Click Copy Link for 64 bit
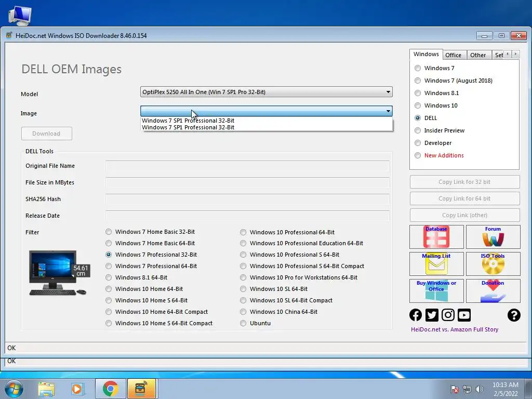Screen dimensions: 532x399 click(x=464, y=198)
